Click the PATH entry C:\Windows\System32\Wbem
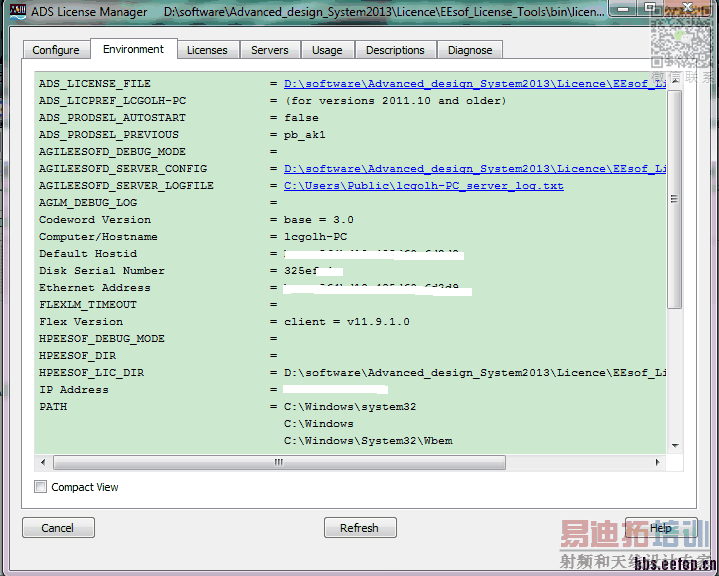Screen dimensions: 719x576 click(368, 441)
